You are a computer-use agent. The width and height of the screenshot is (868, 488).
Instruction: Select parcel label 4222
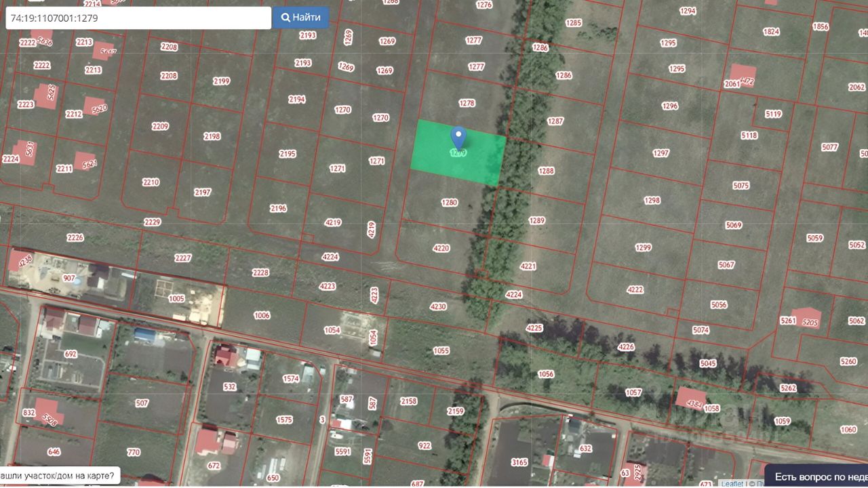click(635, 289)
